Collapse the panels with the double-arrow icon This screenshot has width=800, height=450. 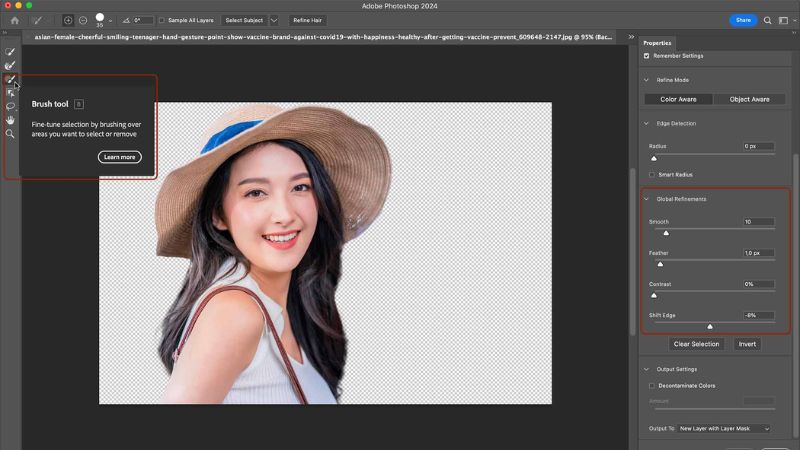631,37
